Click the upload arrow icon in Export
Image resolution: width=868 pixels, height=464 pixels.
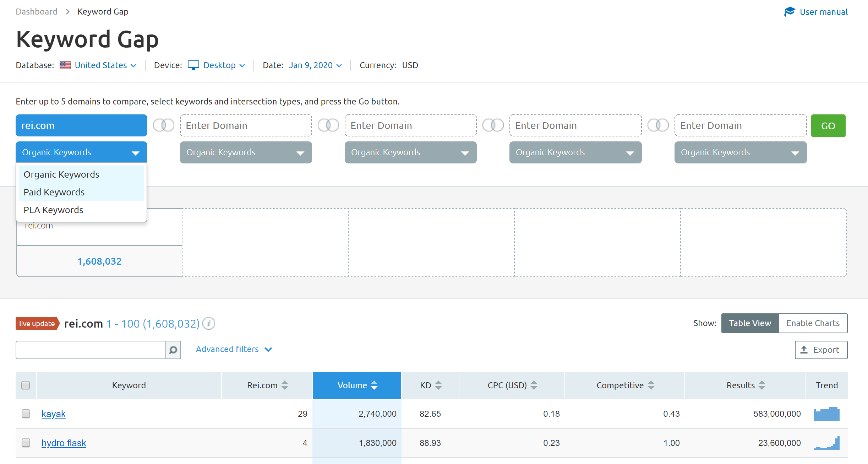tap(804, 350)
